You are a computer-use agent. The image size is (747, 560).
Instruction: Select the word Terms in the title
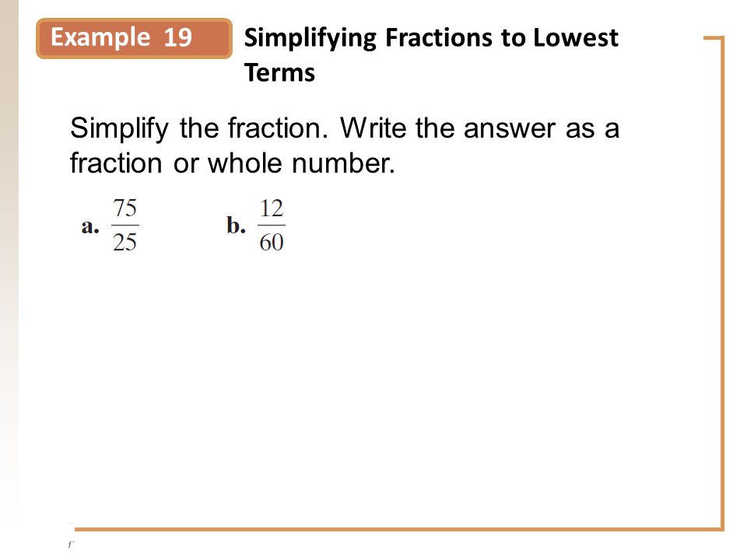(279, 73)
